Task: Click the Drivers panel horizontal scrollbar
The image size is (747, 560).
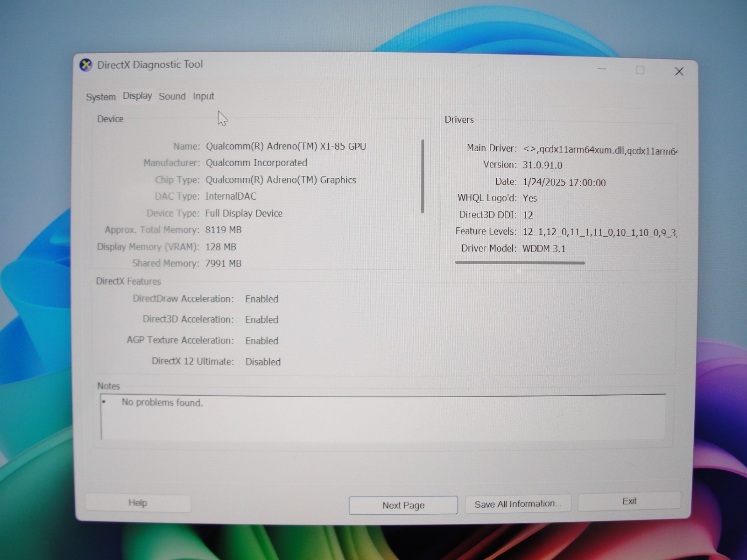Action: pyautogui.click(x=520, y=263)
